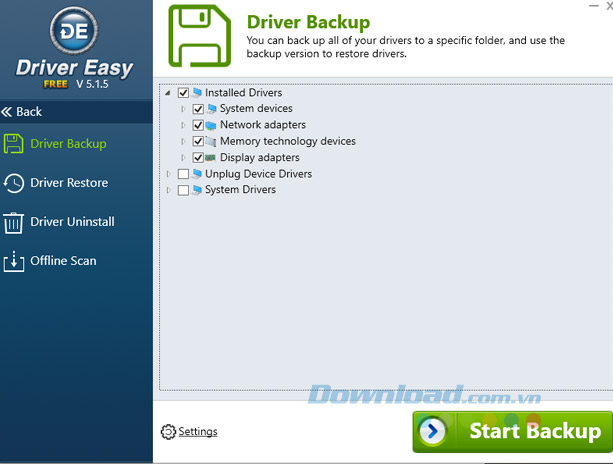Click the Memory technology devices icon
The height and width of the screenshot is (464, 613).
pos(211,141)
